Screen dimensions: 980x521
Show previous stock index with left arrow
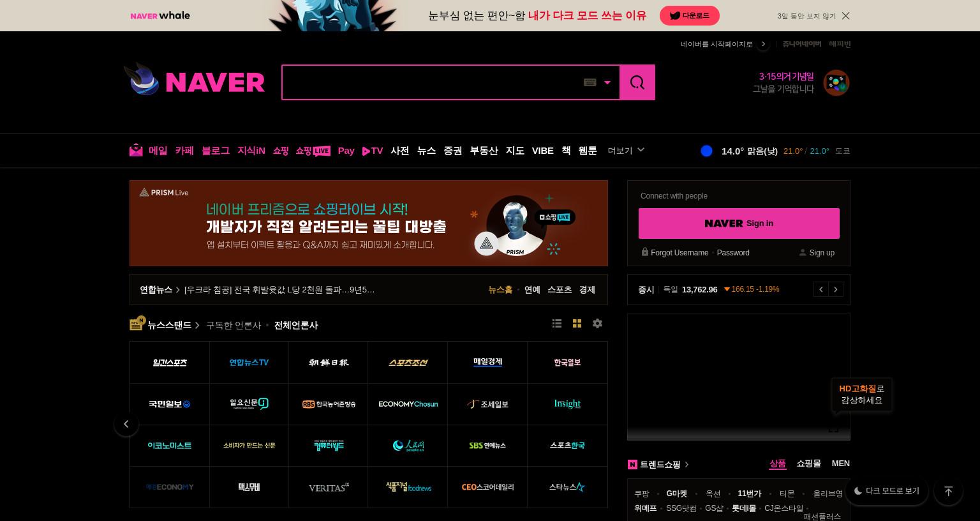[x=821, y=289]
